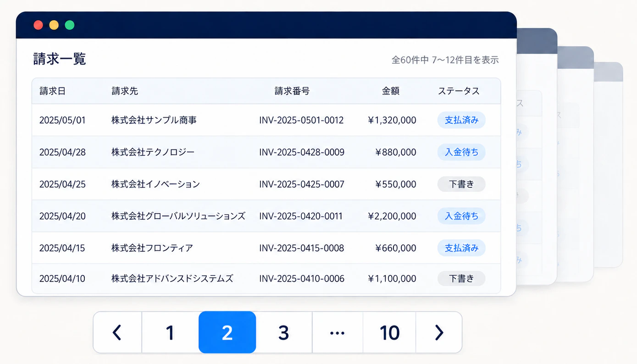Expand hidden pages via the ellipsis
The width and height of the screenshot is (637, 364).
click(338, 332)
